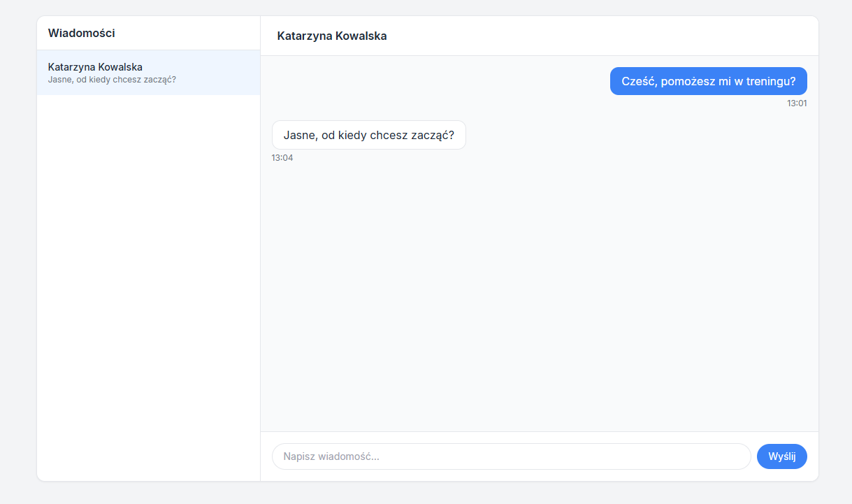Select the Katarzyna Kowalska conversation
This screenshot has width=852, height=504.
click(x=148, y=73)
